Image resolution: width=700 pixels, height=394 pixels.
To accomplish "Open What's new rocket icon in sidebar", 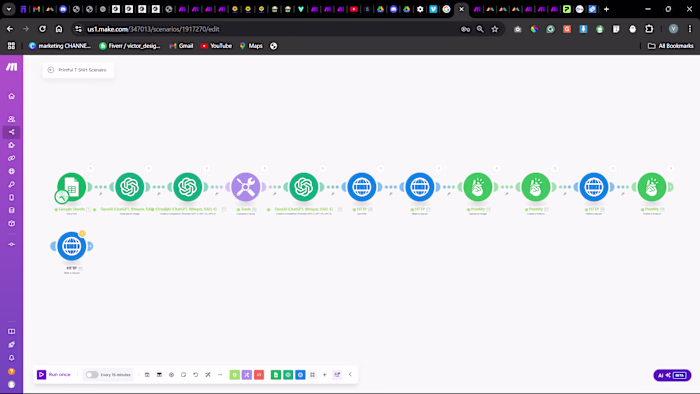I will 12,344.
